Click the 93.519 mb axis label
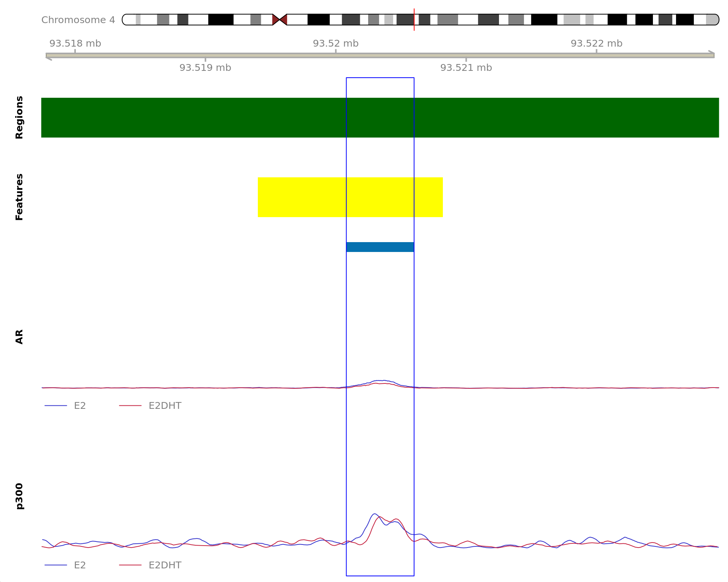Image resolution: width=728 pixels, height=582 pixels. (205, 68)
